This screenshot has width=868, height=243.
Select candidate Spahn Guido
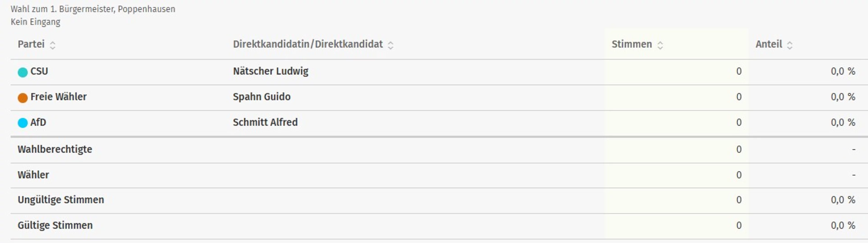pyautogui.click(x=262, y=97)
